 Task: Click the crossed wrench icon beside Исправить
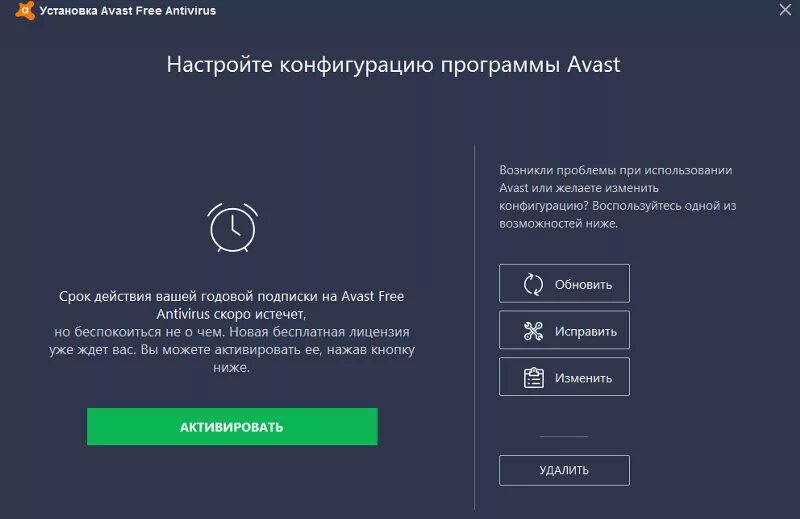533,331
